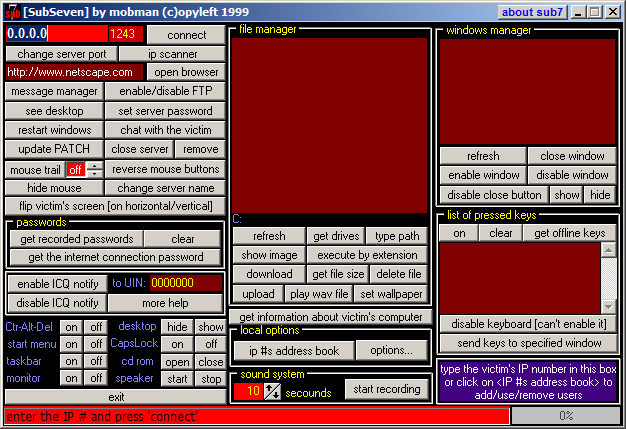Open the about sub7 link
Image resolution: width=626 pixels, height=429 pixels.
531,12
